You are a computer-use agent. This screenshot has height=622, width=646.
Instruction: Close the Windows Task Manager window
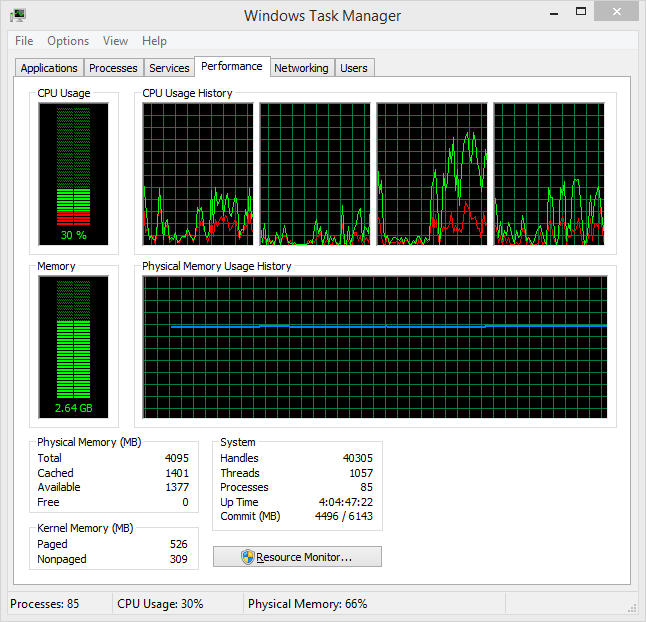[x=616, y=12]
